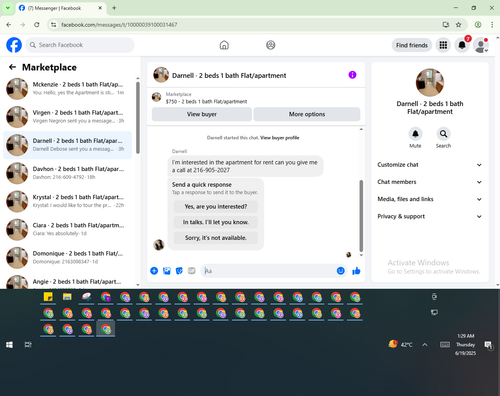The width and height of the screenshot is (500, 396).
Task: Open Mckenzie's apartment conversation
Action: pos(68,89)
